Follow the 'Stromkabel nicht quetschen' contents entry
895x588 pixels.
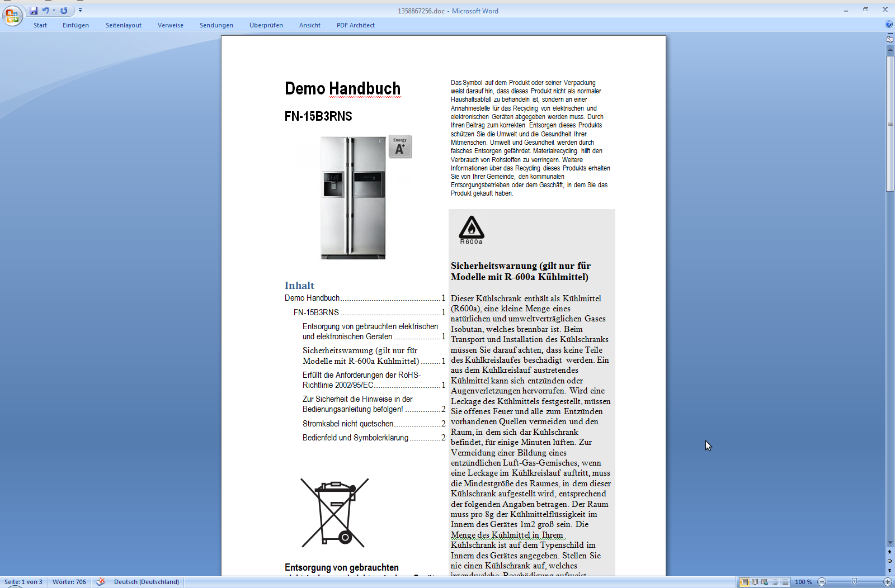point(348,424)
